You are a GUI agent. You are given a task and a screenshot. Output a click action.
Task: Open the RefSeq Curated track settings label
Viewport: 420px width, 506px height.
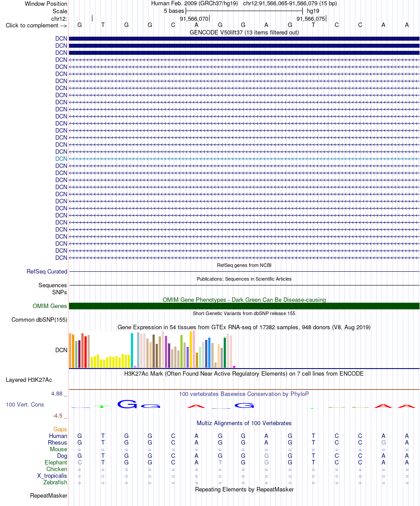point(47,272)
